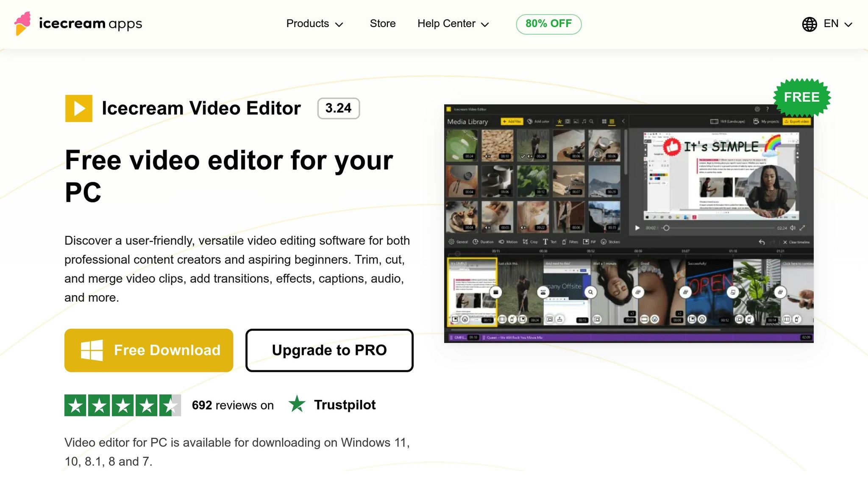
Task: Click the PiP icon on the It's SIMPLE clip
Action: point(455,319)
